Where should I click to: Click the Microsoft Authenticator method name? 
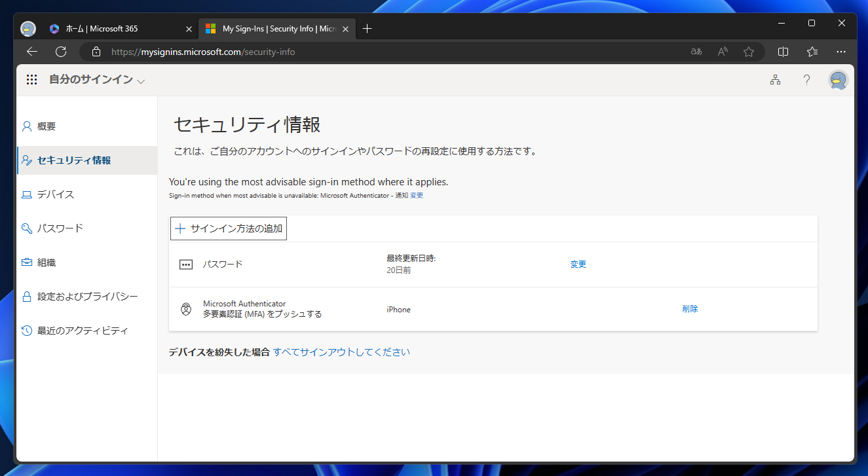[244, 304]
